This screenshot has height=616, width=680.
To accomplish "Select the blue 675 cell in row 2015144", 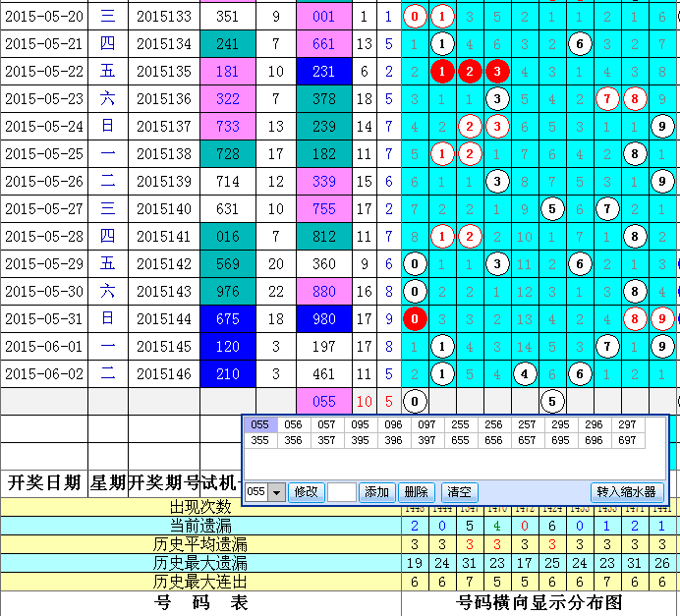I will coord(227,318).
